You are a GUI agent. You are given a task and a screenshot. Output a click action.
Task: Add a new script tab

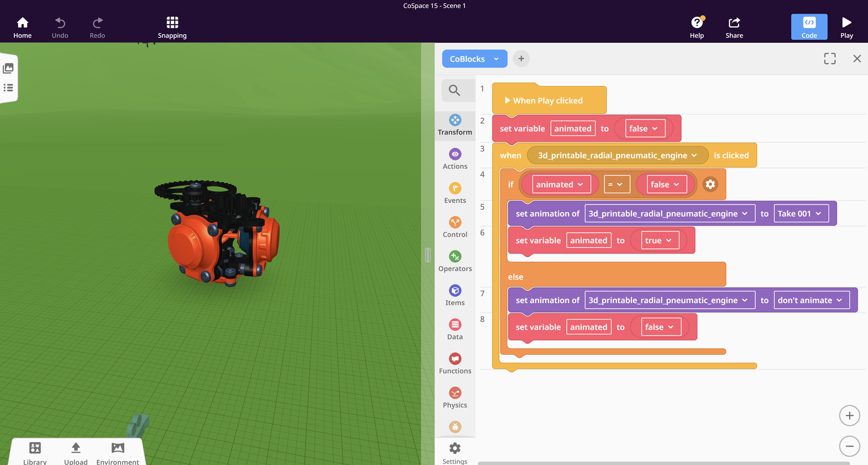pyautogui.click(x=521, y=59)
